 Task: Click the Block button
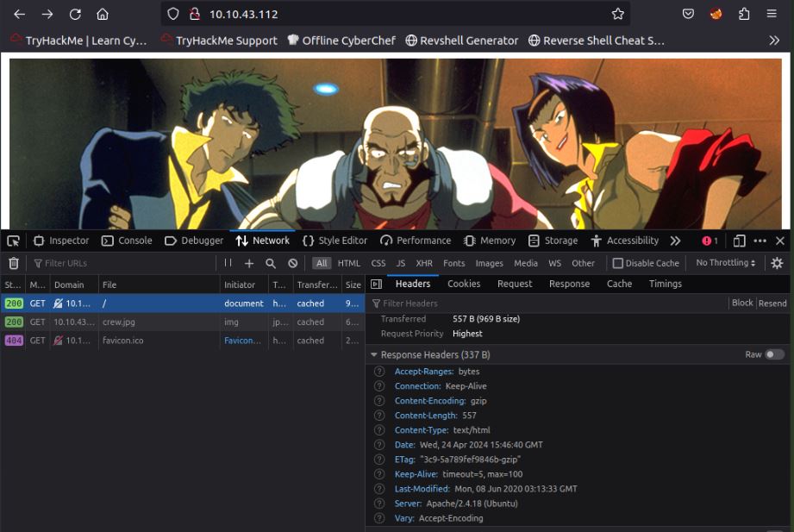pos(742,303)
